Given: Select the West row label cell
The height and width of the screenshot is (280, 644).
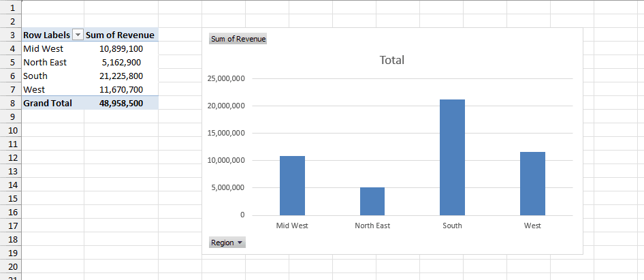Looking at the screenshot, I should [x=52, y=89].
